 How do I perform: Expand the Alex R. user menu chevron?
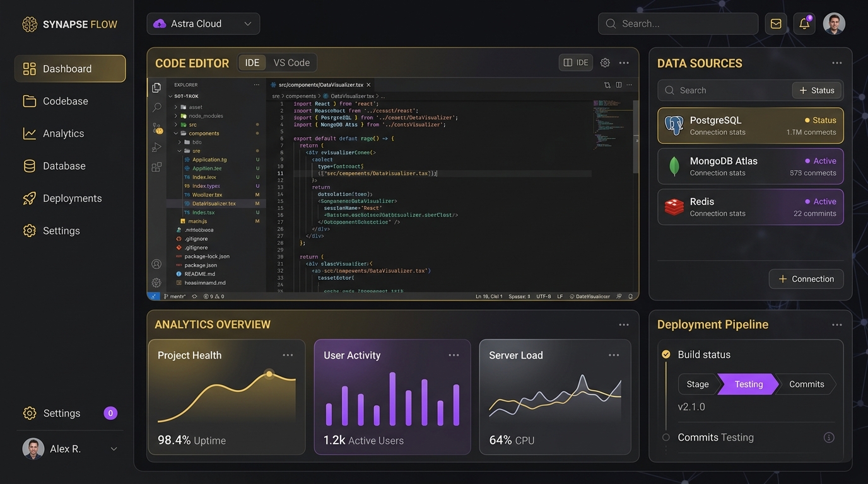click(114, 449)
